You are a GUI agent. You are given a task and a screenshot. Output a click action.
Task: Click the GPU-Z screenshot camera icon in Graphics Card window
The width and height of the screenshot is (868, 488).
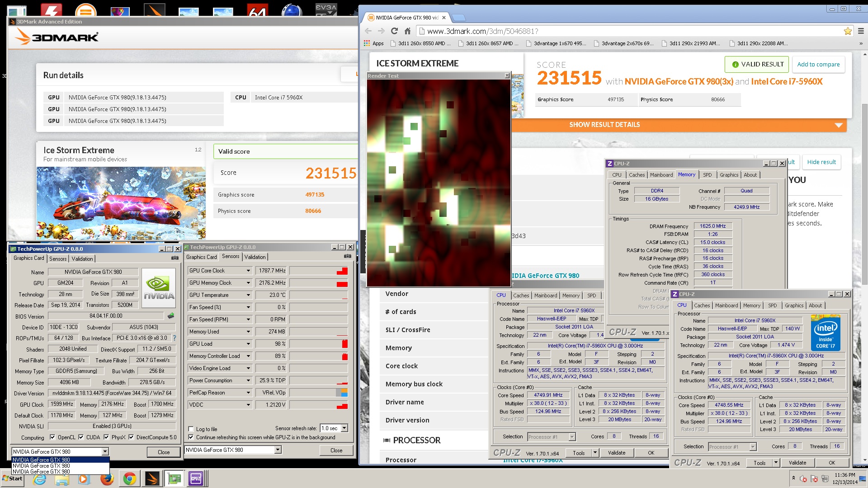pyautogui.click(x=175, y=258)
